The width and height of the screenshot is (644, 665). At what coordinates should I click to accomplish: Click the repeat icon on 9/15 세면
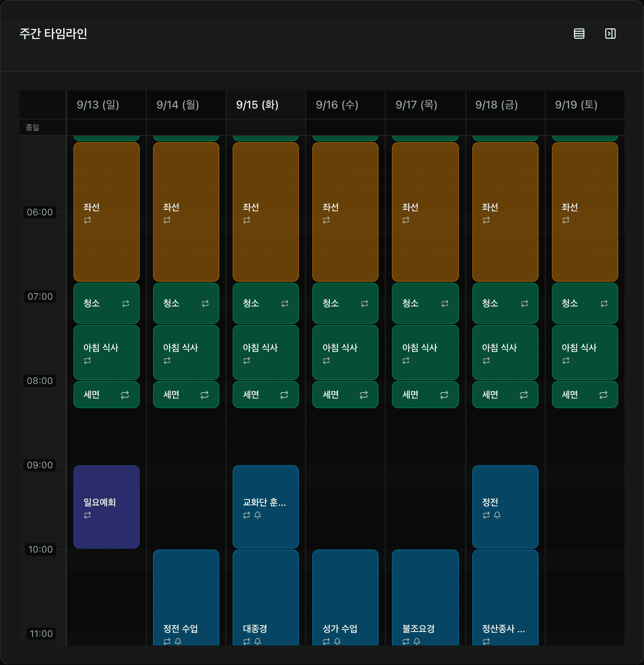pyautogui.click(x=284, y=395)
